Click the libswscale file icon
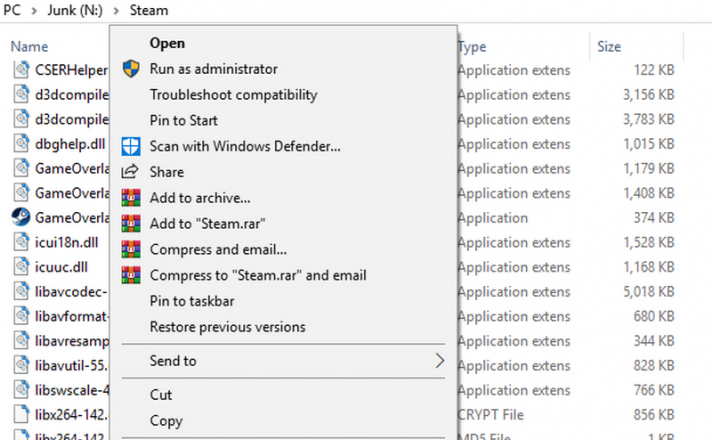This screenshot has width=712, height=440. click(21, 390)
